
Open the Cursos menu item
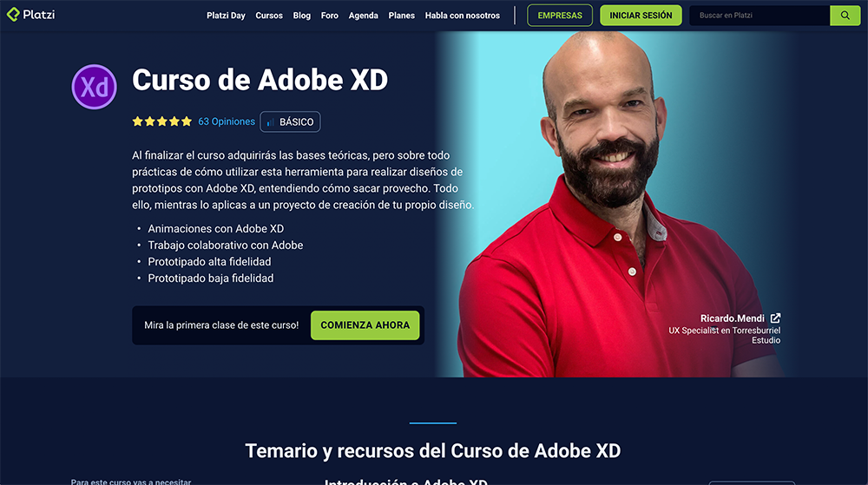click(269, 16)
